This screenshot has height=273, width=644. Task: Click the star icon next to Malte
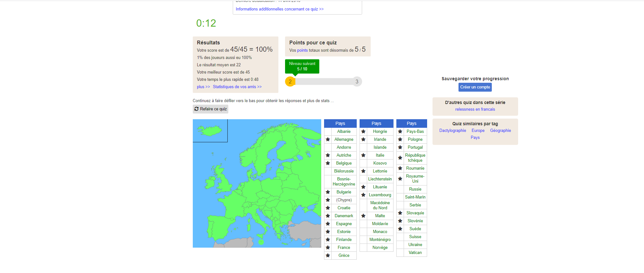click(x=363, y=216)
